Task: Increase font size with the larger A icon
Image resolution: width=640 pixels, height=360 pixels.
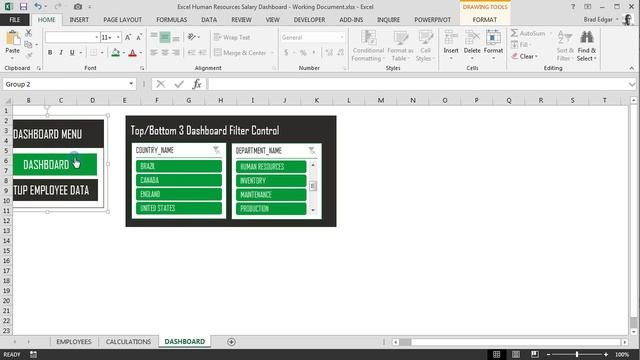Action: pyautogui.click(x=128, y=37)
